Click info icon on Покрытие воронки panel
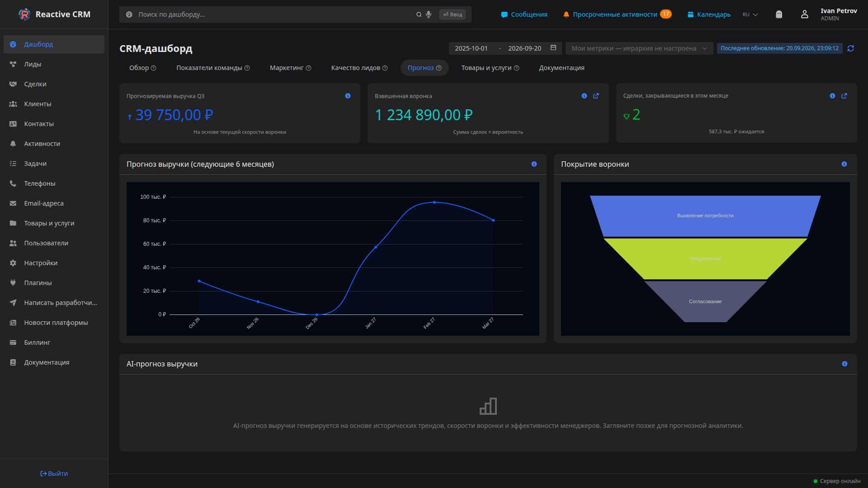Image resolution: width=868 pixels, height=488 pixels. (x=844, y=164)
